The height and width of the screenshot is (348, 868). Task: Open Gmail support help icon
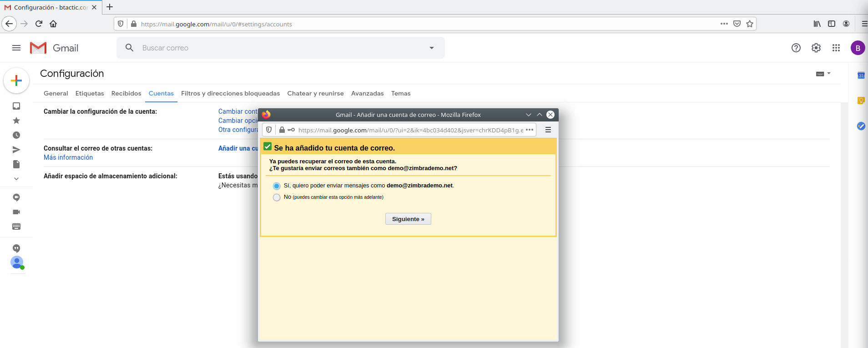(796, 48)
